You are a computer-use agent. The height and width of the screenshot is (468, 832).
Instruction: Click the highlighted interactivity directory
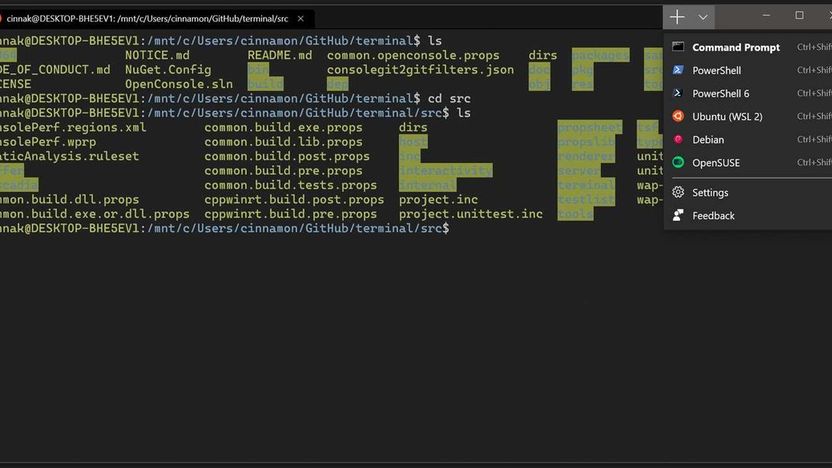[x=446, y=170]
